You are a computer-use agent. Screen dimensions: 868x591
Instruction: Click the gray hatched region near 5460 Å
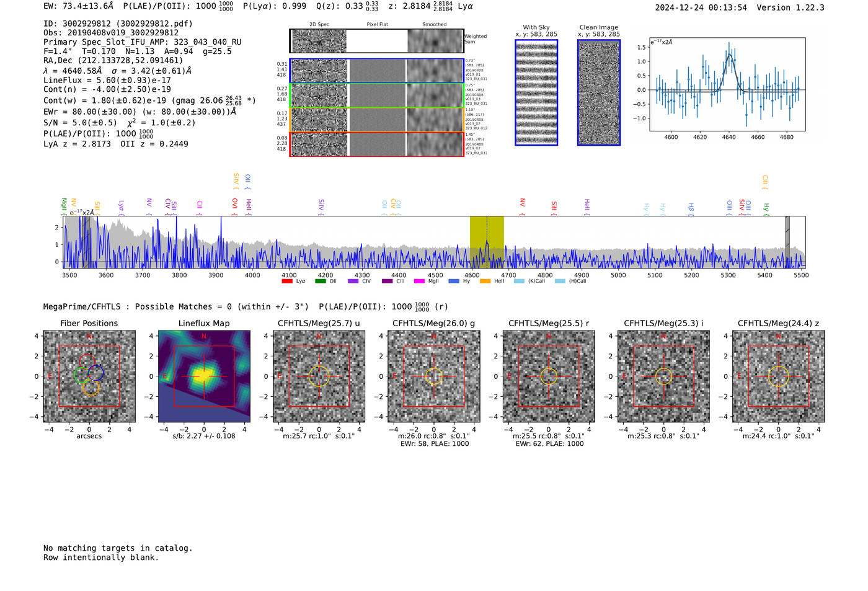click(x=787, y=242)
